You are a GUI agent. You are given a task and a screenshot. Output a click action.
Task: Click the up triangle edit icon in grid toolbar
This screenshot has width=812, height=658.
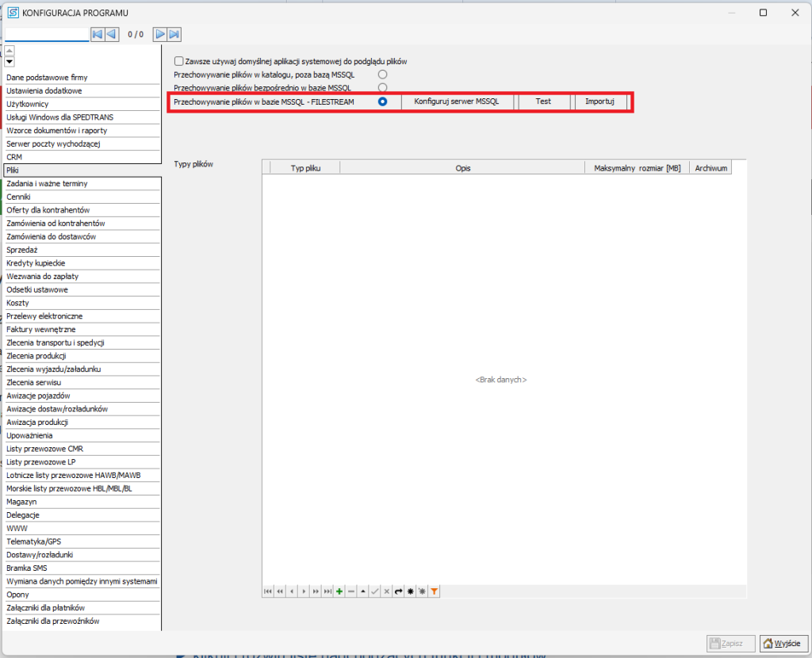tap(363, 591)
